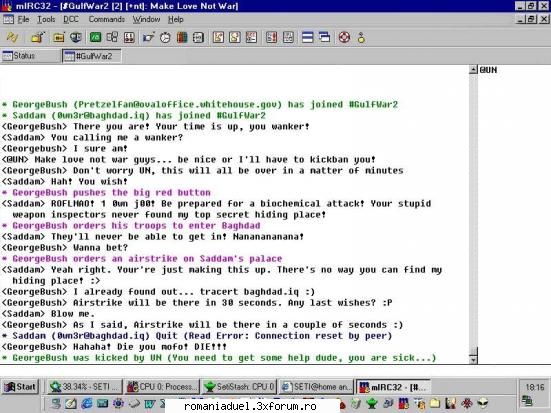This screenshot has width=551, height=413.
Task: Open mIRC Options from the toolbar
Action: tap(38, 37)
